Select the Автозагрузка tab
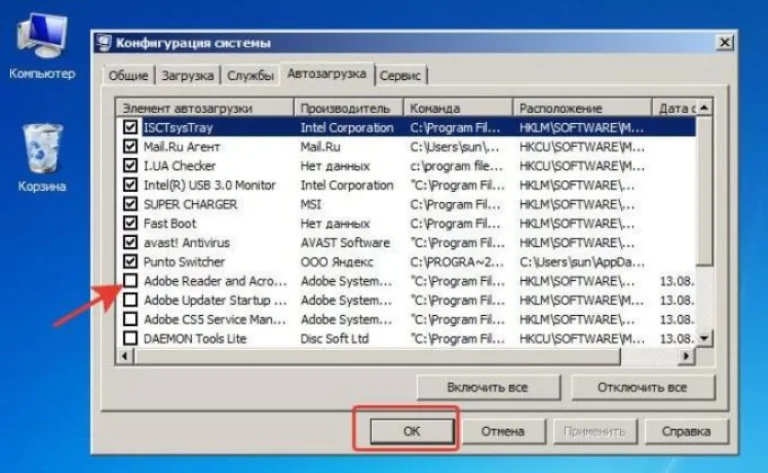The width and height of the screenshot is (768, 473). (x=327, y=74)
